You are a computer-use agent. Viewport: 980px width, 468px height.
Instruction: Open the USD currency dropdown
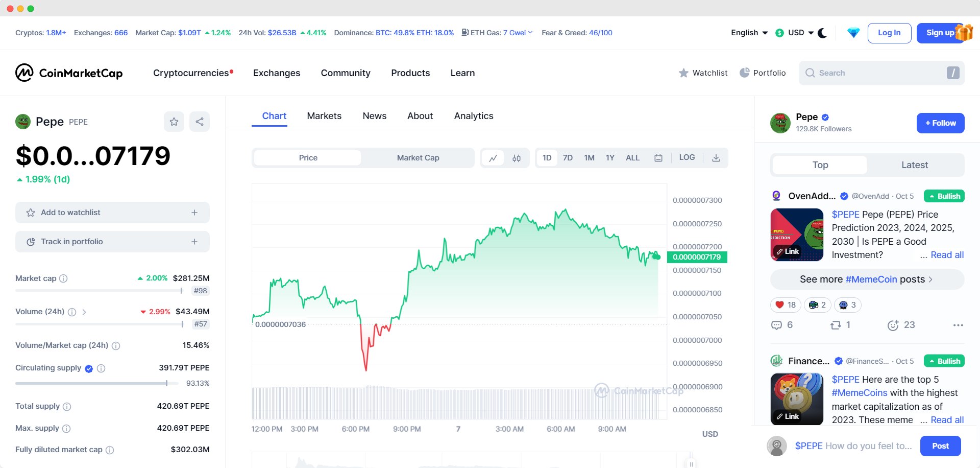pos(794,33)
